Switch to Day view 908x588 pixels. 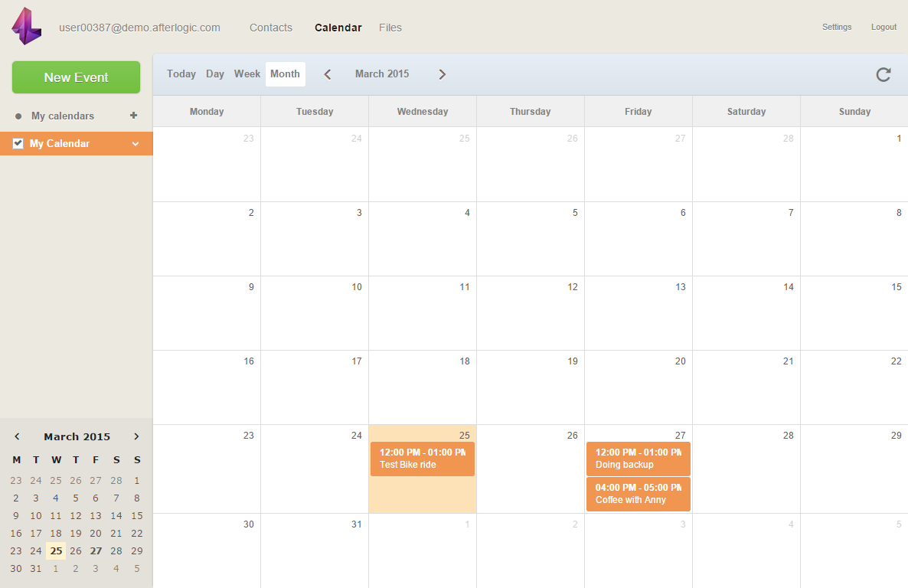tap(215, 74)
